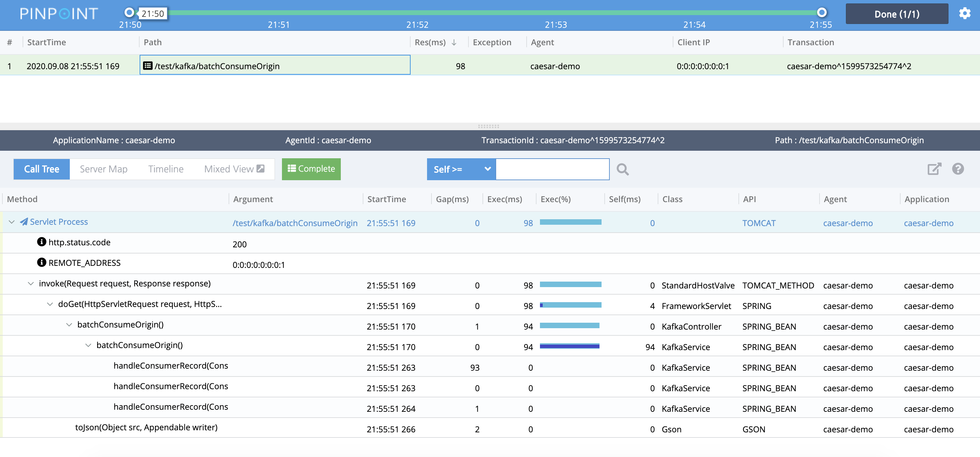The width and height of the screenshot is (980, 457).
Task: Switch to the Timeline tab
Action: click(166, 169)
